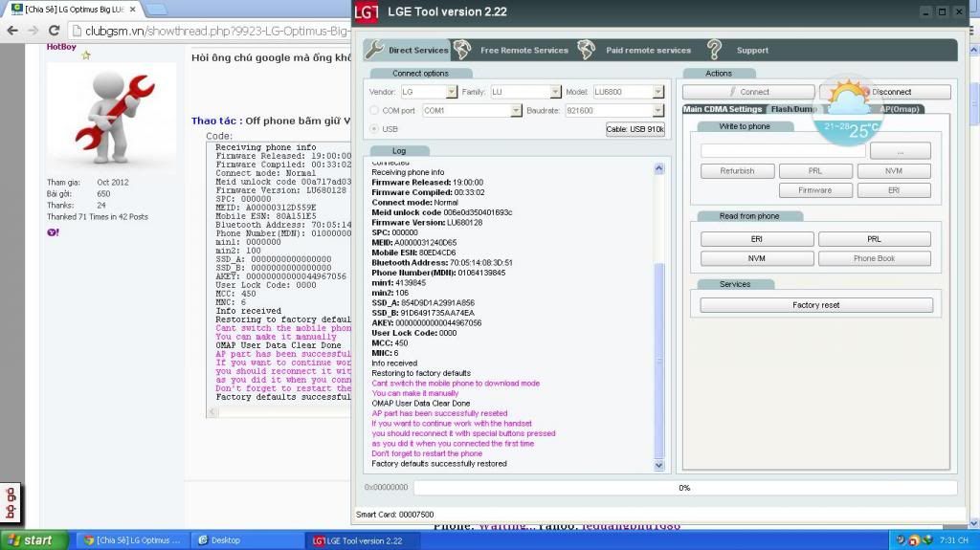Open the Support tab

pyautogui.click(x=752, y=50)
